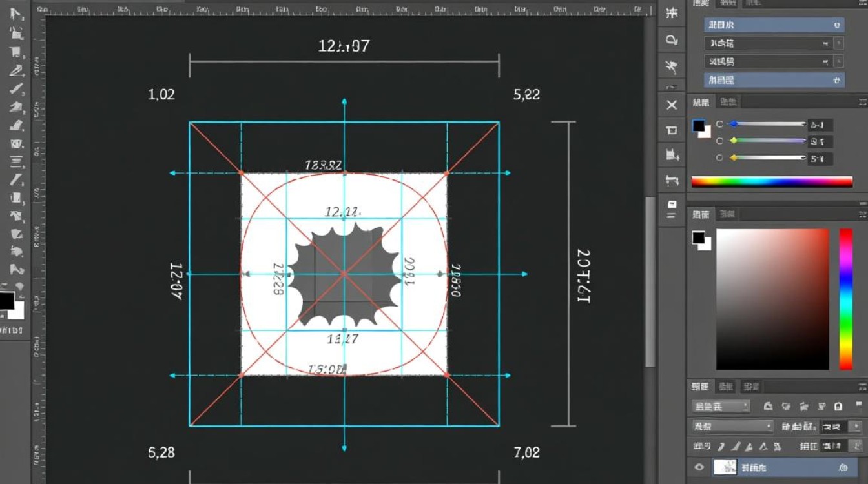Click the black foreground swatch in tools panel
868x484 pixels.
(x=6, y=301)
